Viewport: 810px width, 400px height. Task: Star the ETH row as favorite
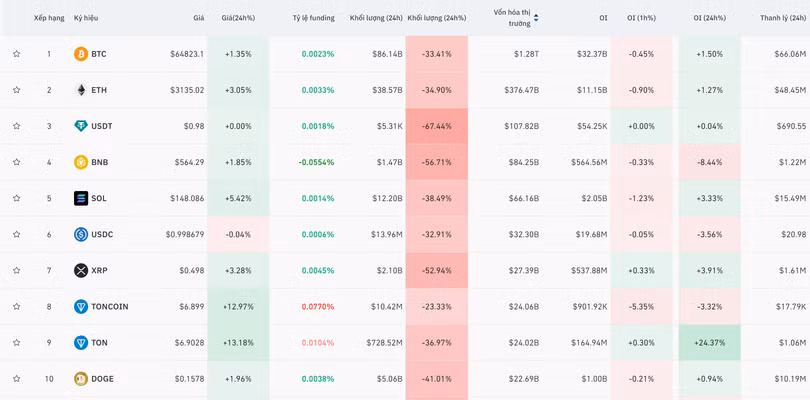(x=17, y=90)
